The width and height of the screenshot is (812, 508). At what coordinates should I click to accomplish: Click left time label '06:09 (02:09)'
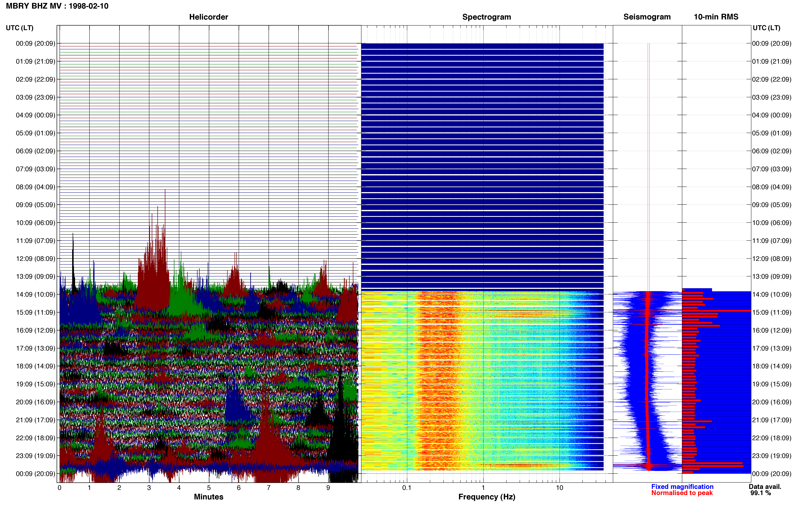36,151
